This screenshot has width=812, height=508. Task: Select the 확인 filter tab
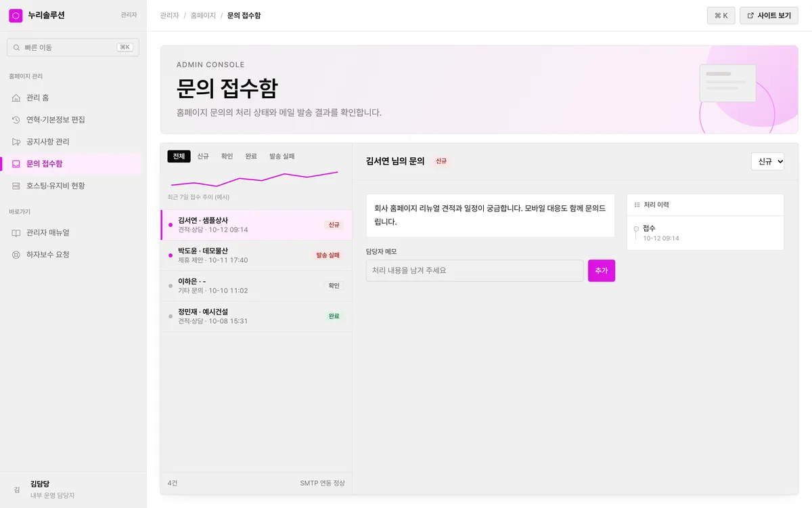point(227,156)
